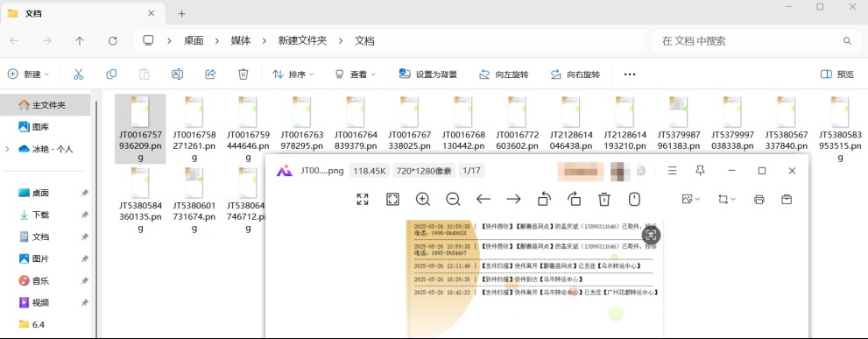Zoom in on the image in viewer
The height and width of the screenshot is (339, 868).
(423, 200)
